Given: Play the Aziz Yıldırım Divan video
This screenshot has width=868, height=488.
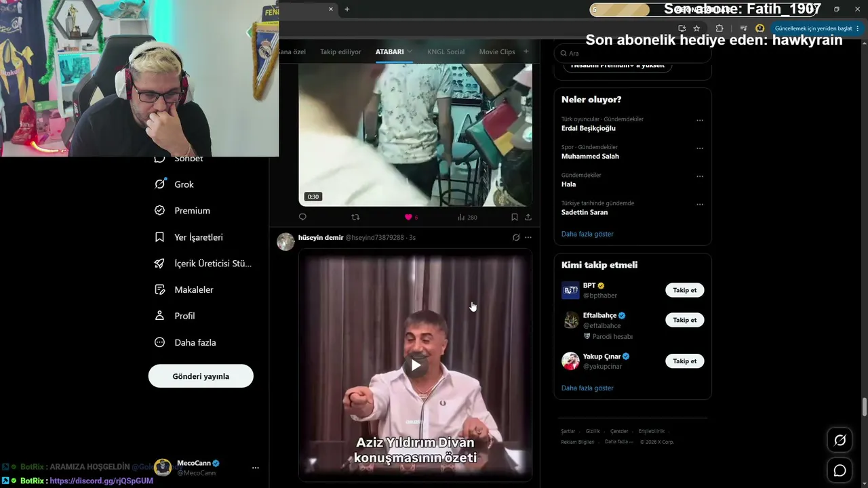Looking at the screenshot, I should (x=416, y=365).
